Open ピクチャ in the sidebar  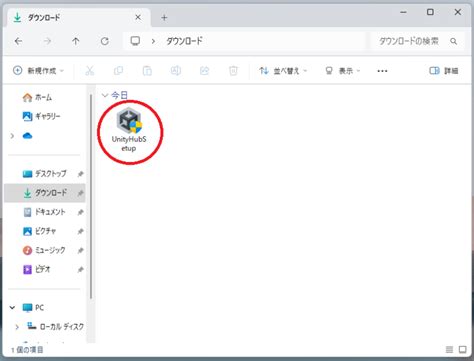[39, 231]
